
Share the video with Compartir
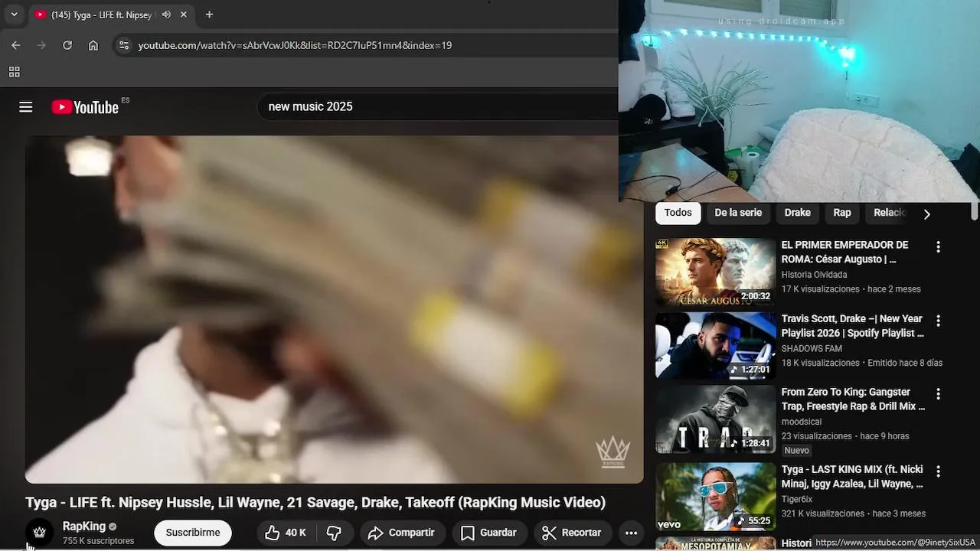(401, 533)
